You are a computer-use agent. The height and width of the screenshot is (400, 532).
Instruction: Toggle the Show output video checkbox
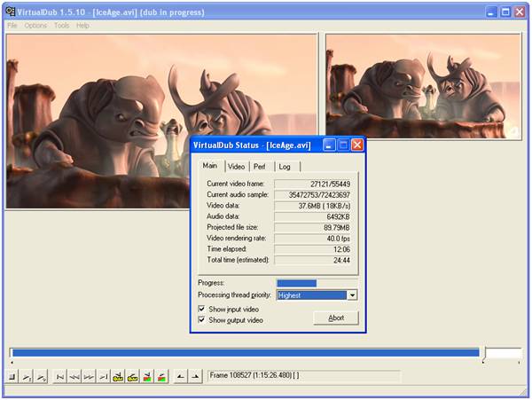pyautogui.click(x=201, y=319)
